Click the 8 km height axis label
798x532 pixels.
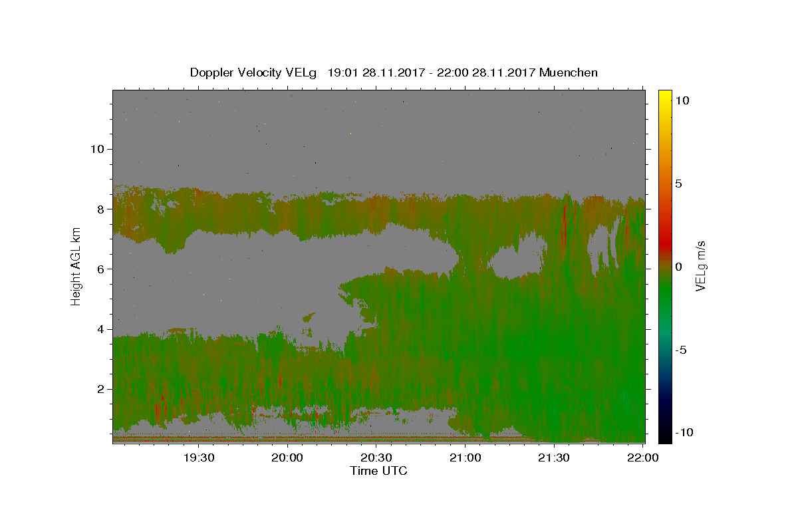(100, 209)
